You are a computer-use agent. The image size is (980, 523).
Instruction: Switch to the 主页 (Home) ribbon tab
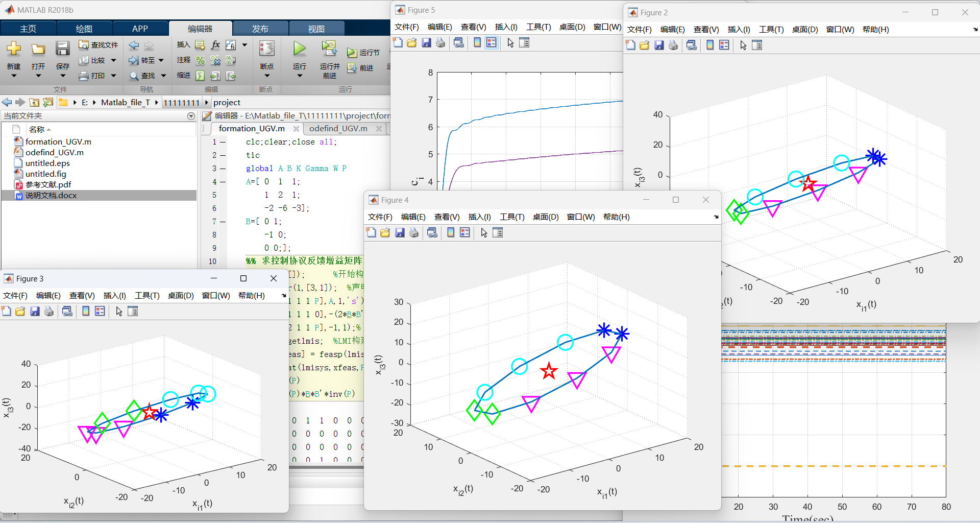(x=28, y=29)
